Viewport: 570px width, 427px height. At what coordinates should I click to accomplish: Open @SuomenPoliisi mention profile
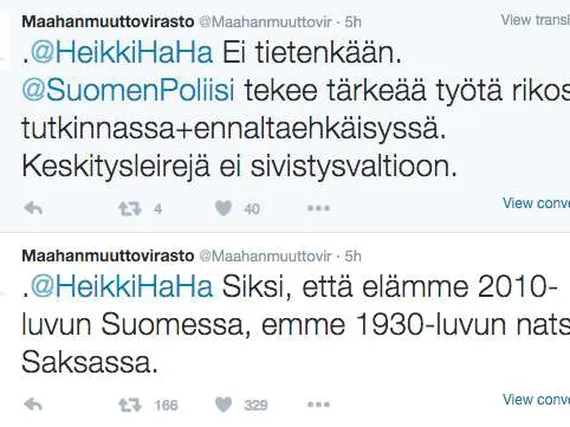pos(128,91)
